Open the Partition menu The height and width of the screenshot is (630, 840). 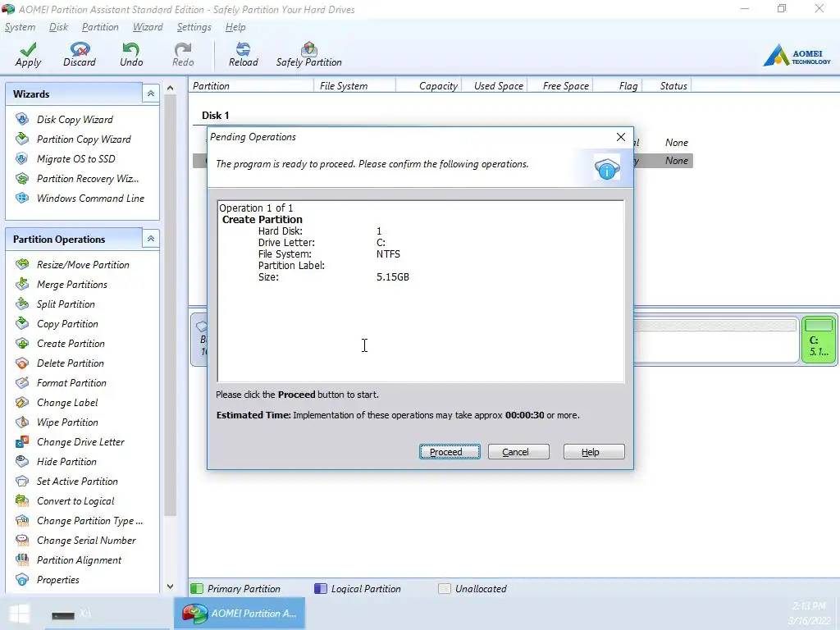(100, 27)
